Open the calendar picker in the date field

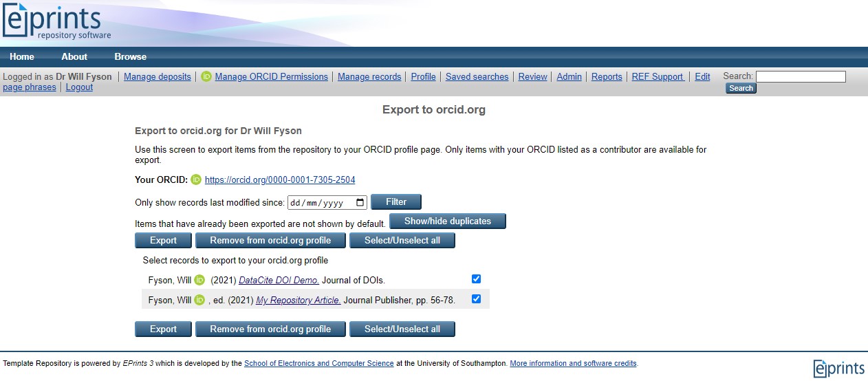pyautogui.click(x=360, y=203)
